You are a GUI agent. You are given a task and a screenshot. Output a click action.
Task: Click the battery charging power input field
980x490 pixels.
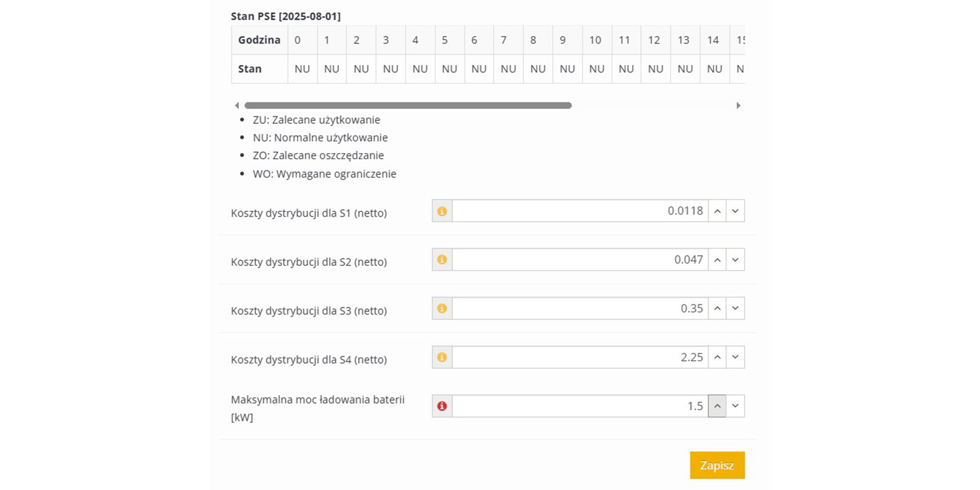(579, 406)
